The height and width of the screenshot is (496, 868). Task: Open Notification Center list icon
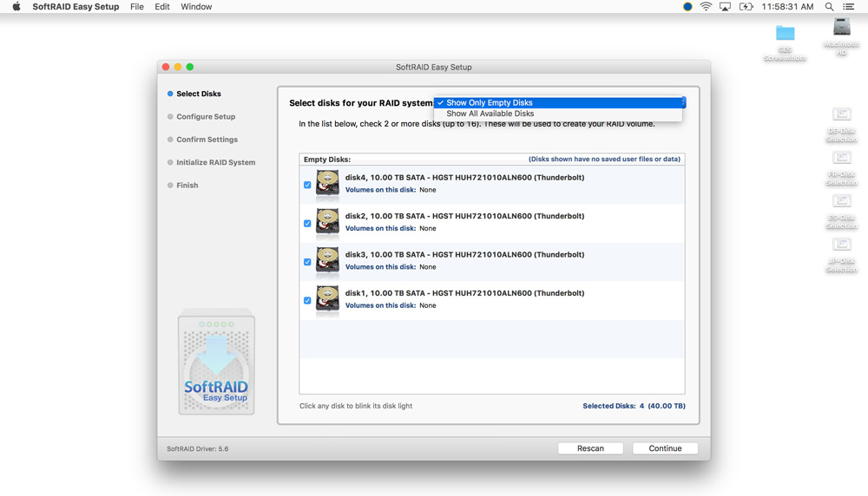[848, 7]
